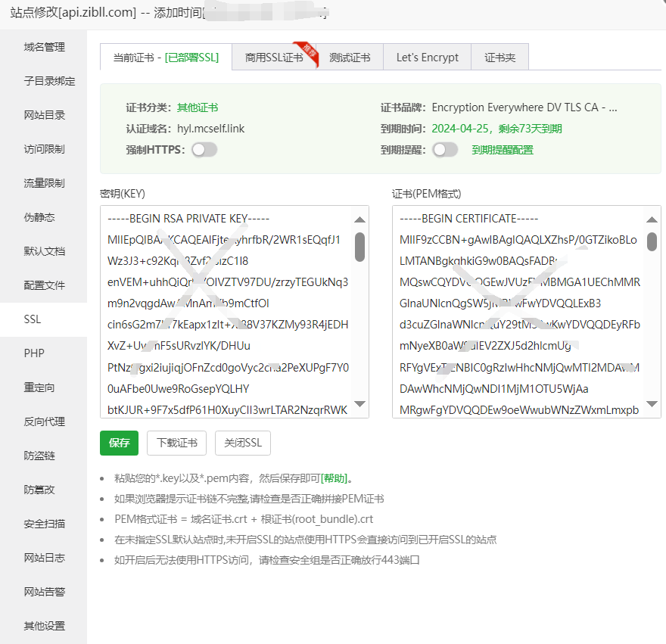Toggle the 强制HTTPS switch
Image resolution: width=666 pixels, height=644 pixels.
(204, 150)
